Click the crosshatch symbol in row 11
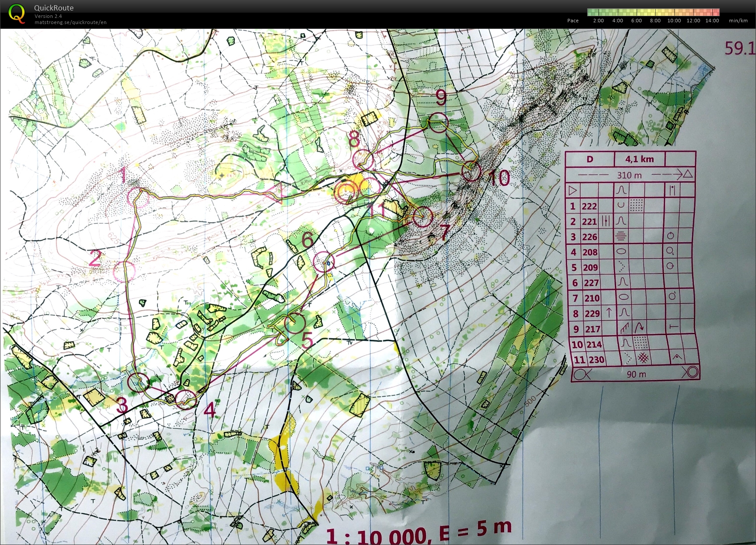The image size is (756, 545). coord(643,358)
